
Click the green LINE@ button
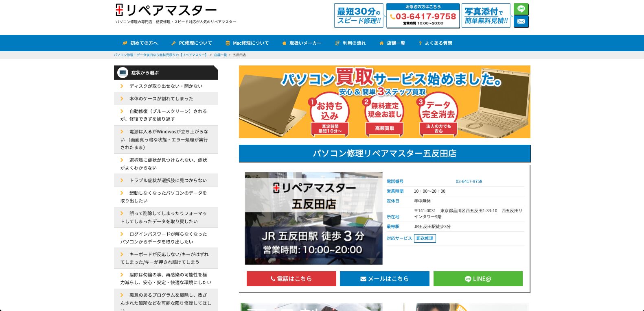[478, 278]
